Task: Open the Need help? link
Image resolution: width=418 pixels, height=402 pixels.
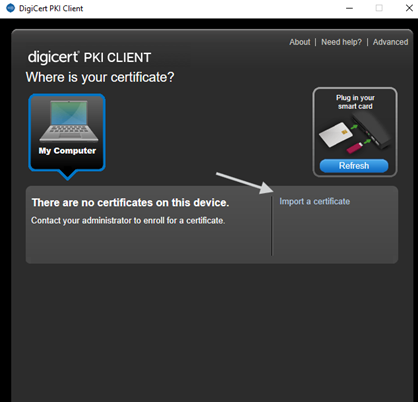Action: [341, 42]
